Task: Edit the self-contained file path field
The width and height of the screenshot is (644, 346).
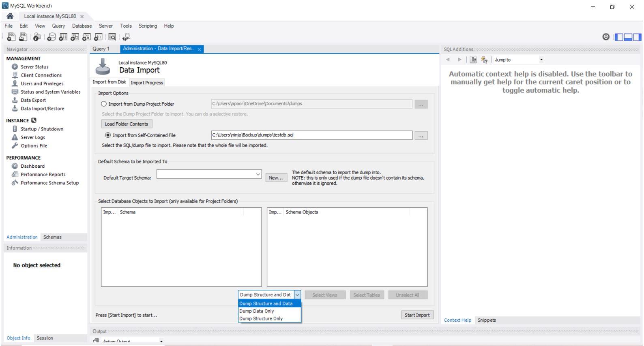Action: 311,135
